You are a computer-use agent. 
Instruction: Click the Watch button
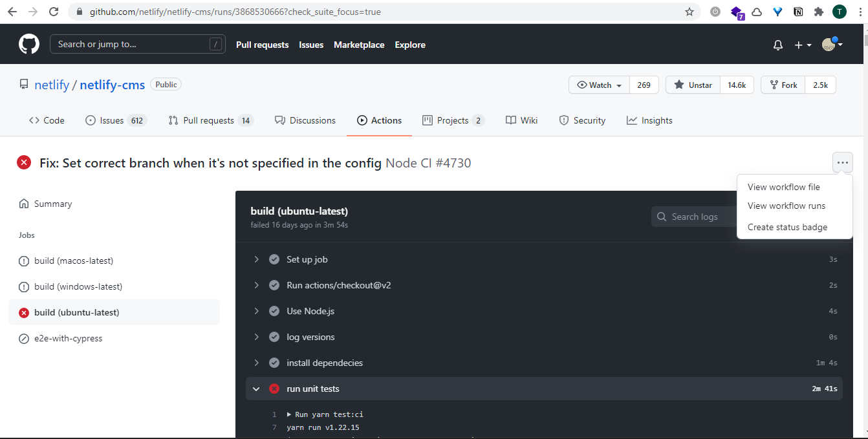pos(599,85)
